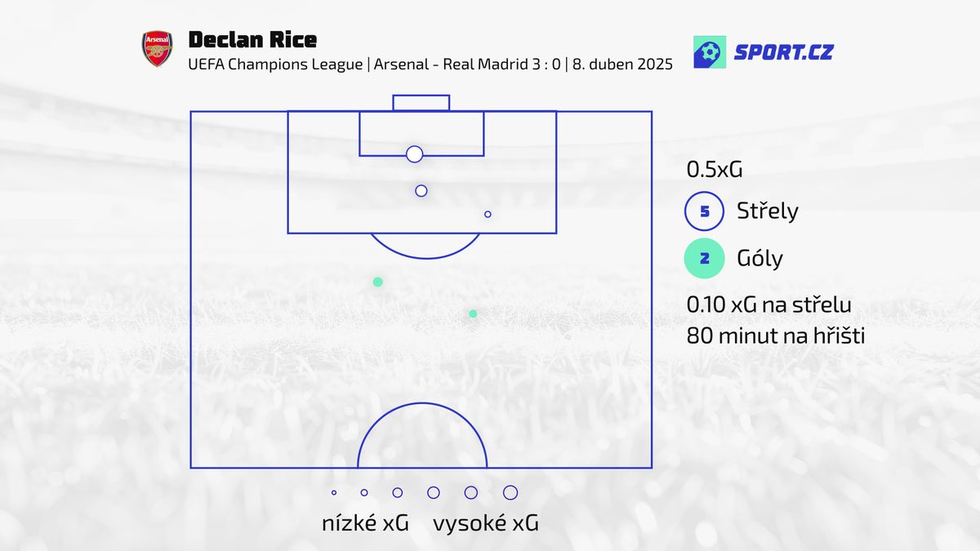Image resolution: width=980 pixels, height=551 pixels.
Task: Click the Sport.cz football logo icon
Action: 709,52
